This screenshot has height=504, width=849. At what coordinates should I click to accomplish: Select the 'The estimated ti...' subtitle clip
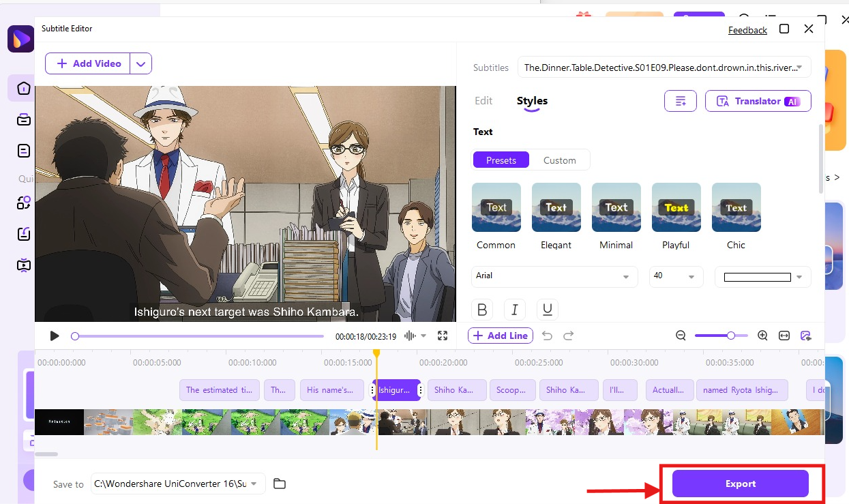click(x=220, y=390)
